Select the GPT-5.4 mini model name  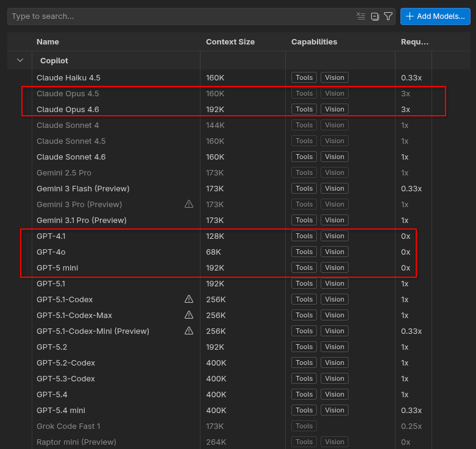pyautogui.click(x=61, y=410)
